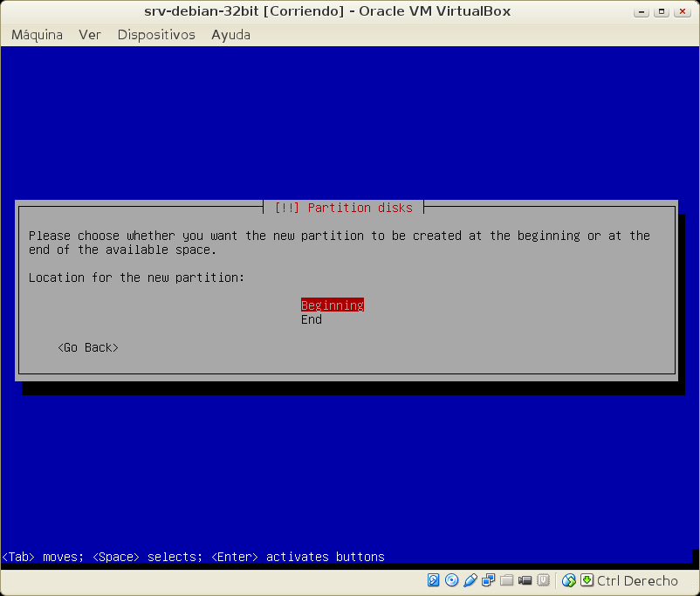Image resolution: width=700 pixels, height=596 pixels.
Task: Click the Ctrl Derecho host key label
Action: 637,580
